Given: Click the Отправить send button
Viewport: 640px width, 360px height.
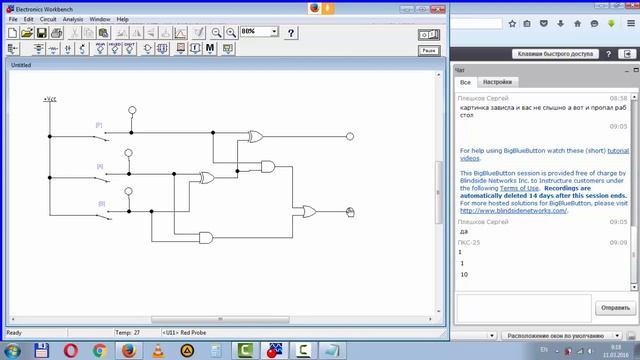Looking at the screenshot, I should (615, 308).
